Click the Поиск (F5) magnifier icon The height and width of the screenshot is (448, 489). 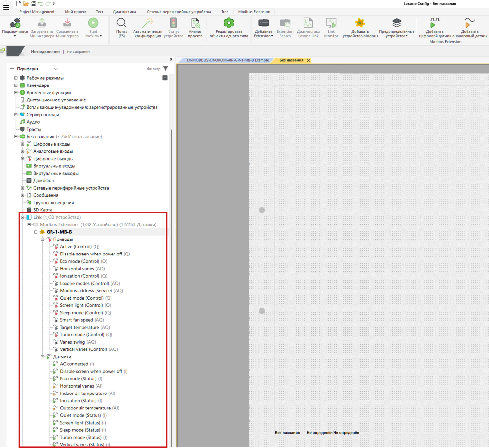(x=121, y=23)
